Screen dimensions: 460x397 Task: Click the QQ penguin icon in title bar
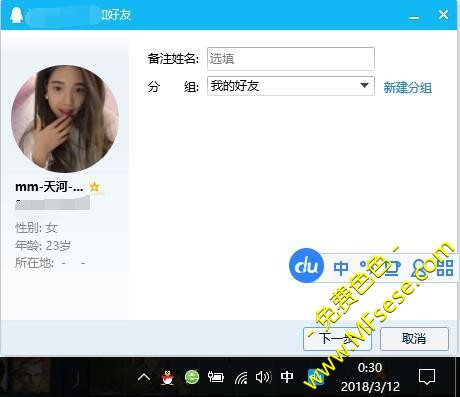click(x=16, y=15)
